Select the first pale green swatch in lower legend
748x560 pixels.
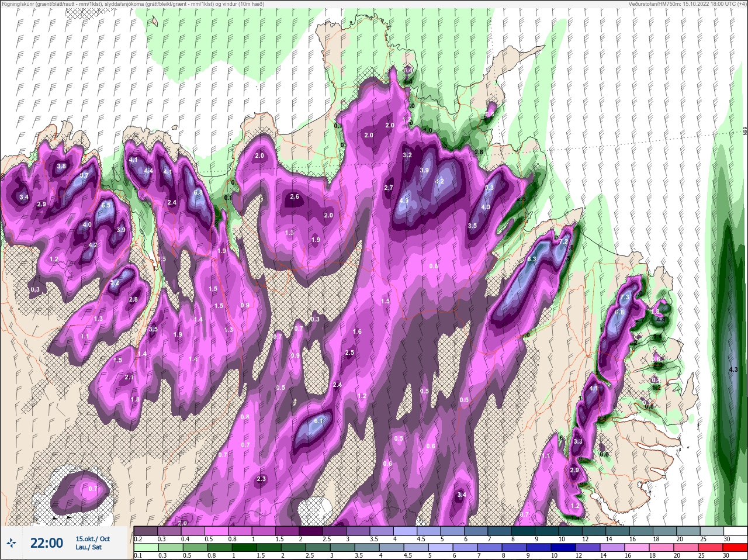point(145,548)
